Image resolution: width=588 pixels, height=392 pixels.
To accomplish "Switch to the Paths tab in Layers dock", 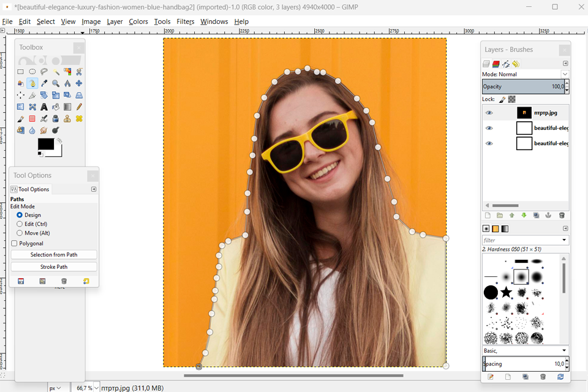I will [506, 64].
